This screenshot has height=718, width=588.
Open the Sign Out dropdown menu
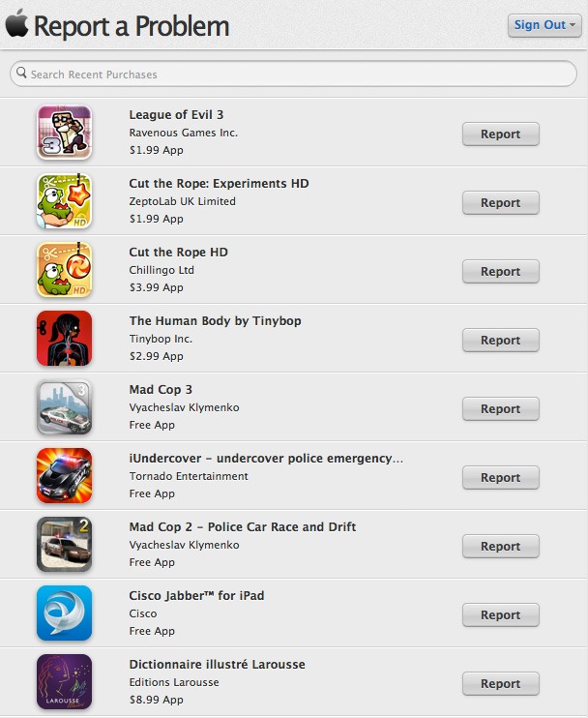tap(544, 25)
